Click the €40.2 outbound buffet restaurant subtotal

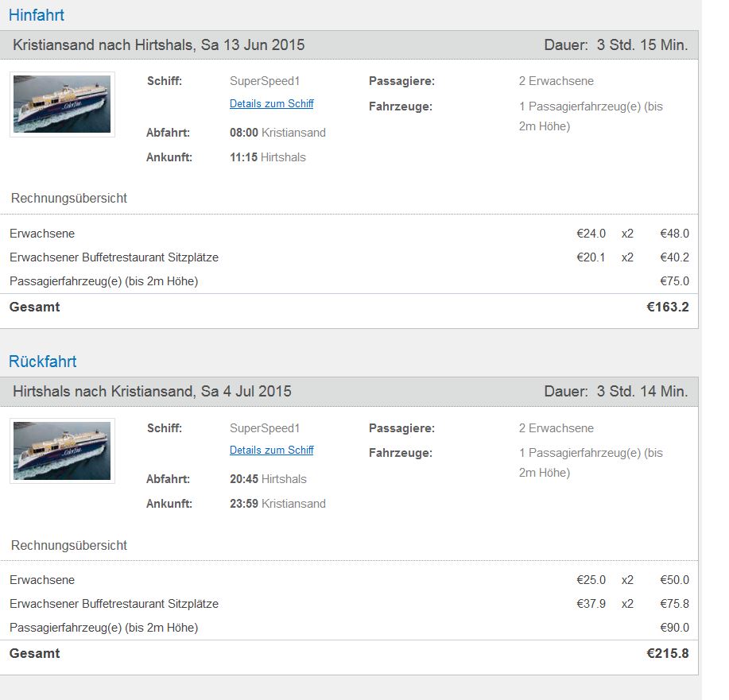(x=674, y=257)
